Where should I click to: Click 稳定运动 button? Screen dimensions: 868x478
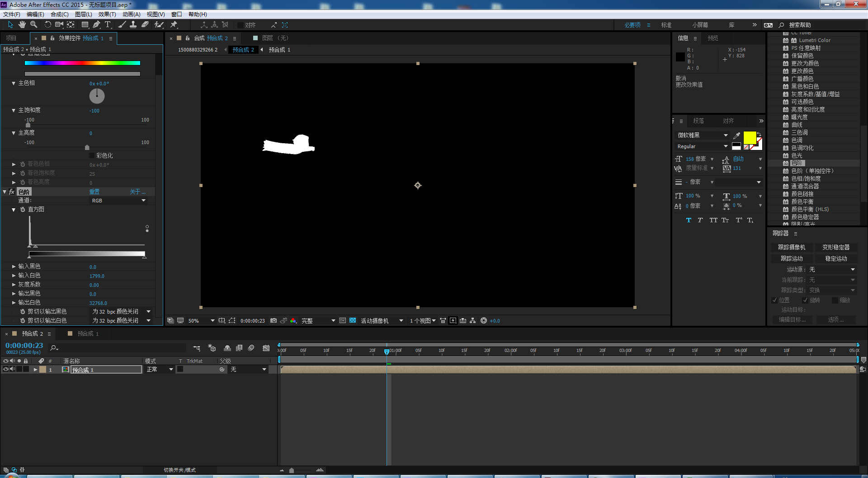click(x=836, y=258)
